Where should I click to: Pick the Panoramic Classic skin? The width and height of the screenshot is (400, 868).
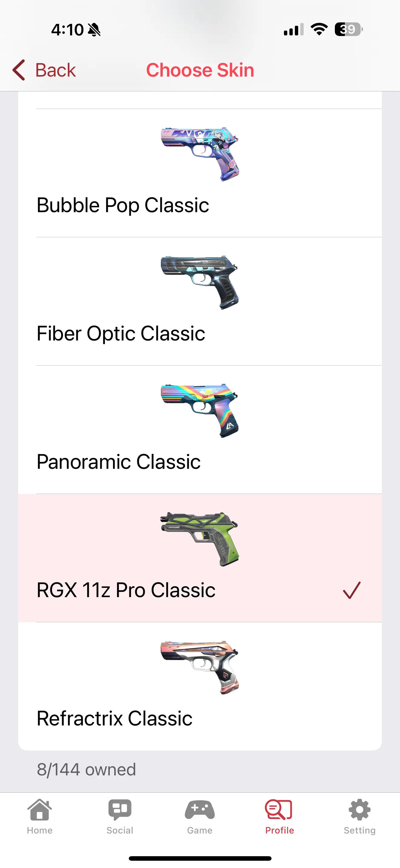click(118, 462)
